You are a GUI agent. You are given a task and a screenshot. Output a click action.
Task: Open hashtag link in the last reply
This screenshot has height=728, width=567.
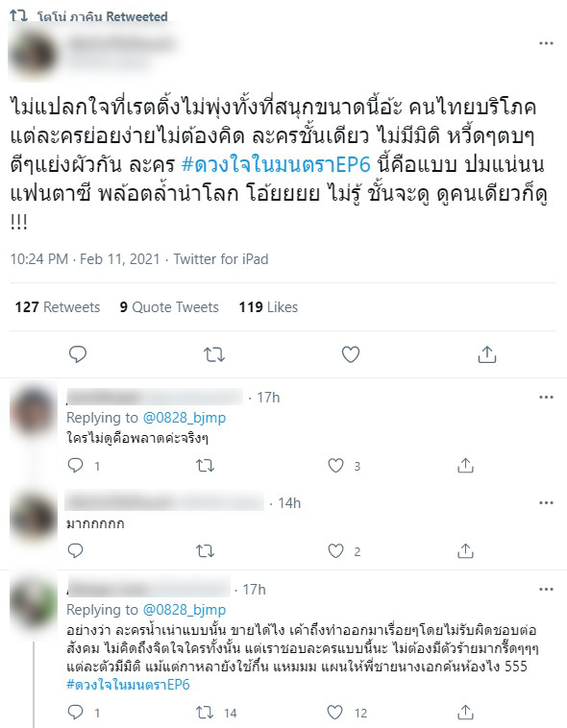128,685
